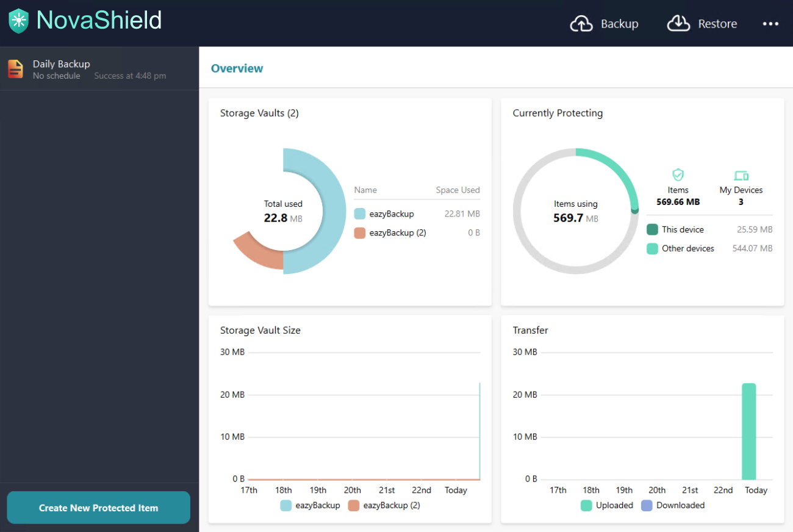This screenshot has height=532, width=793.
Task: Click the 'Total used 22.8 MB' donut label
Action: coord(283,211)
